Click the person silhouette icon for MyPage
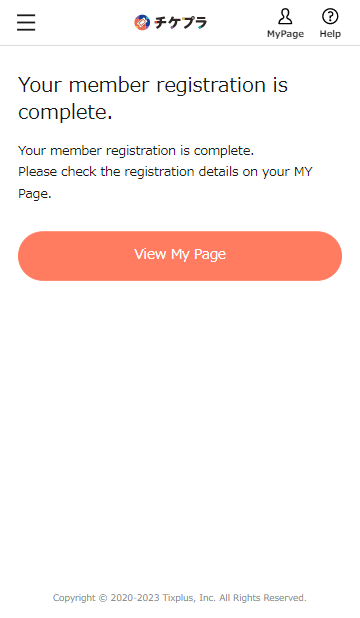The image size is (360, 618). pos(285,17)
